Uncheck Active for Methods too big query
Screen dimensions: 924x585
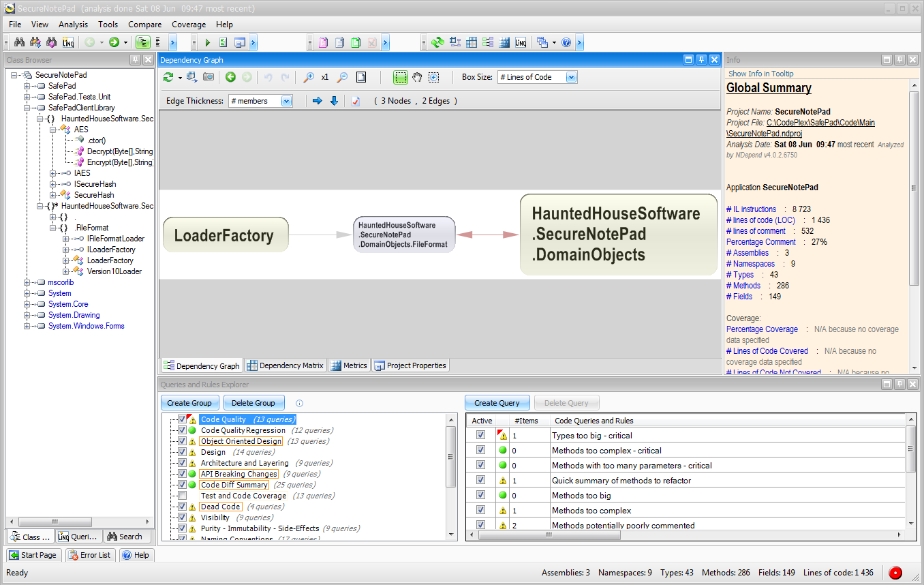[480, 496]
